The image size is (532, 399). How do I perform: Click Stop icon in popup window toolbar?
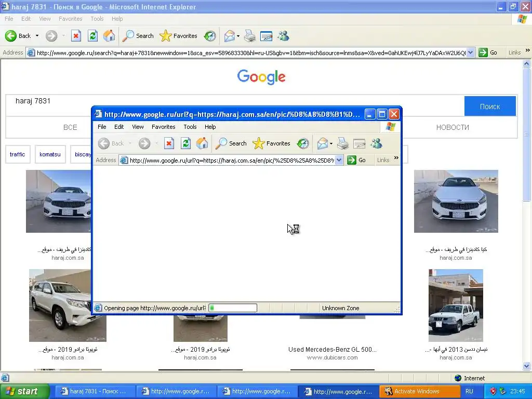(x=169, y=143)
